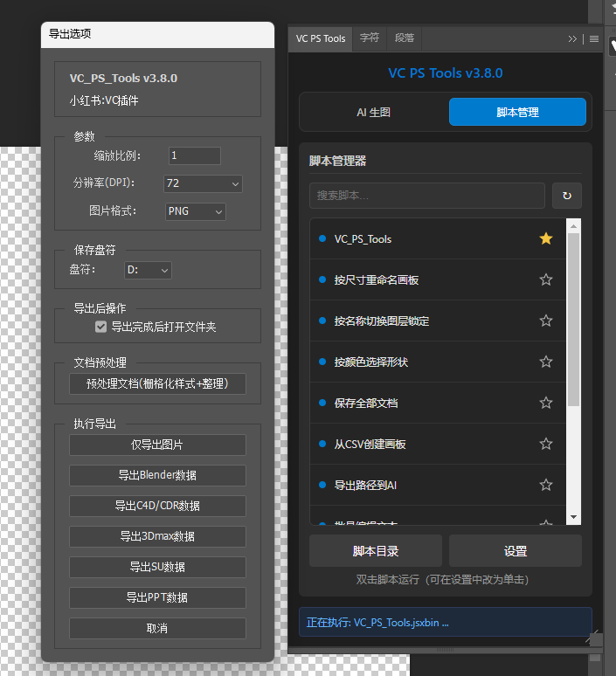Open the 脚本目录 folder button

coord(376,551)
